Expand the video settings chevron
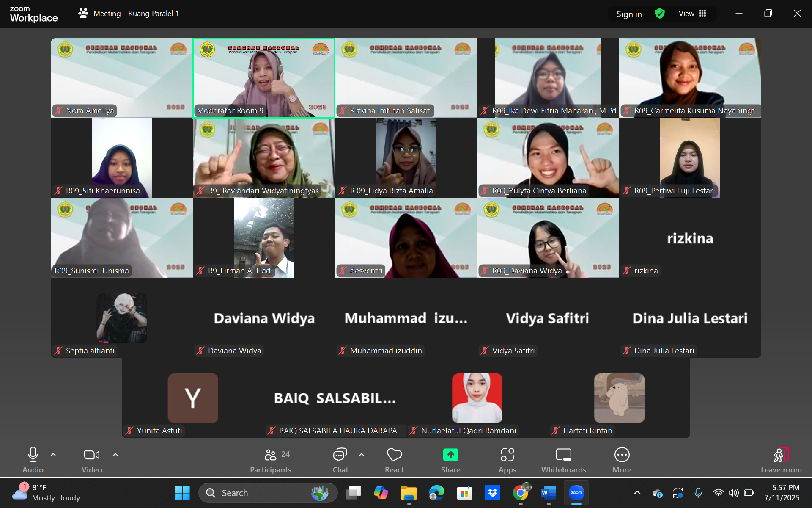Image resolution: width=812 pixels, height=508 pixels. [115, 454]
